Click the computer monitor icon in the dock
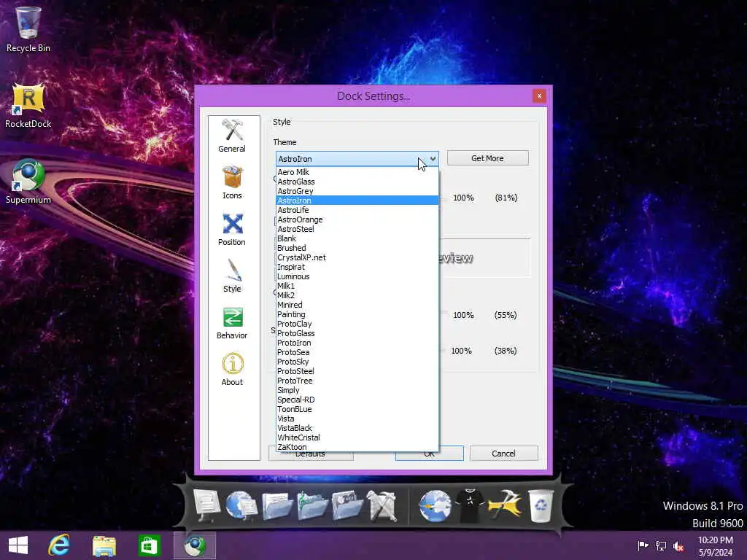 pyautogui.click(x=208, y=506)
